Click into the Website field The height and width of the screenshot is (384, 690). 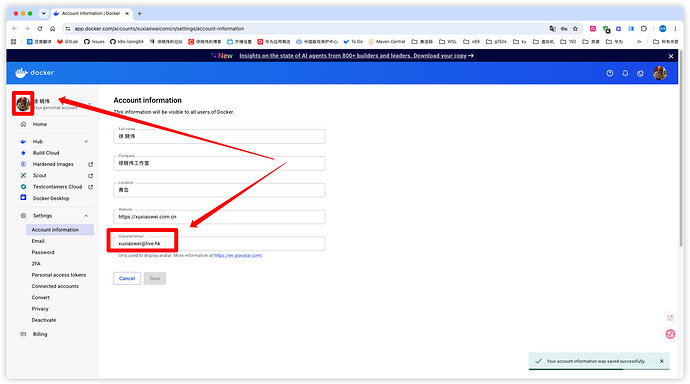click(x=219, y=217)
